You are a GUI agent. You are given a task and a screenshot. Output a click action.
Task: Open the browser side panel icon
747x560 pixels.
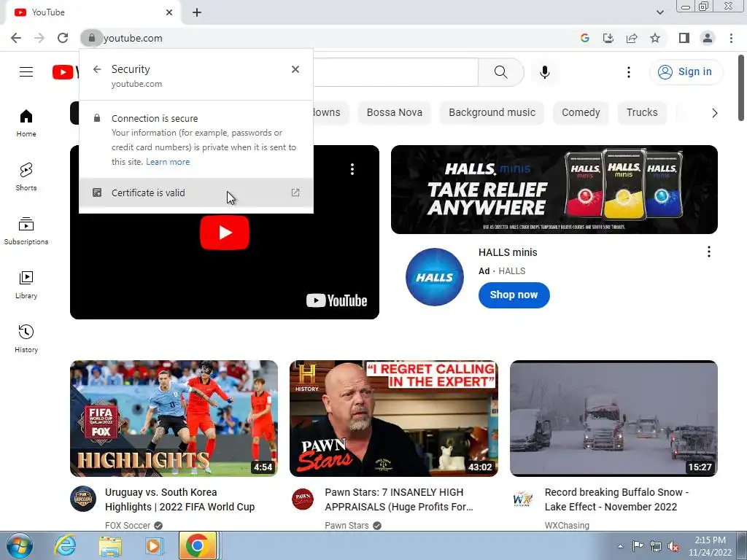[x=684, y=38]
